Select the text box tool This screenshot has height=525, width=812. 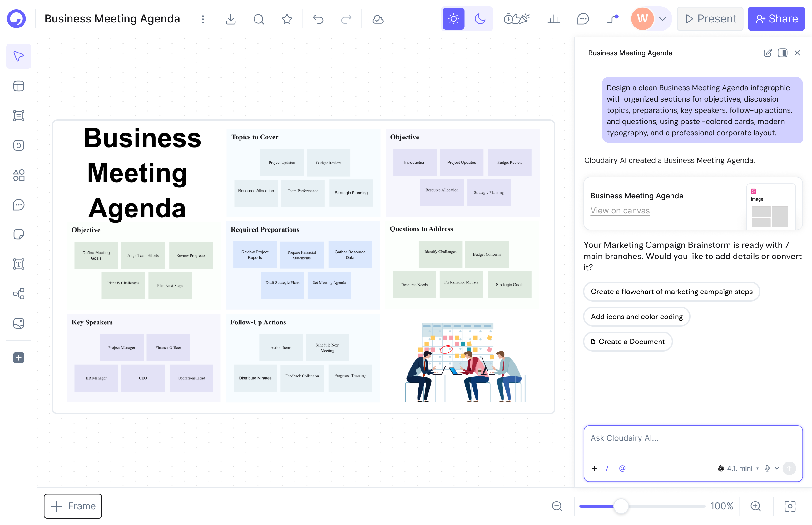[x=19, y=264]
